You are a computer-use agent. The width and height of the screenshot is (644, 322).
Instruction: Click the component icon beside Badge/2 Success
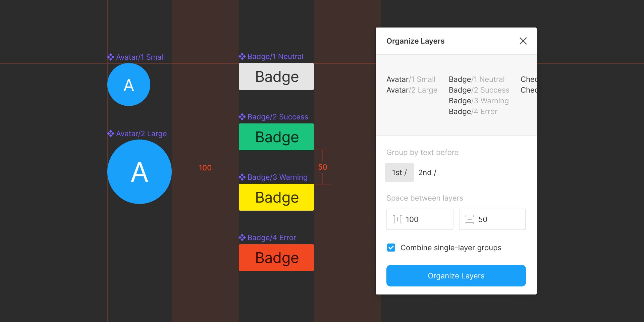242,117
